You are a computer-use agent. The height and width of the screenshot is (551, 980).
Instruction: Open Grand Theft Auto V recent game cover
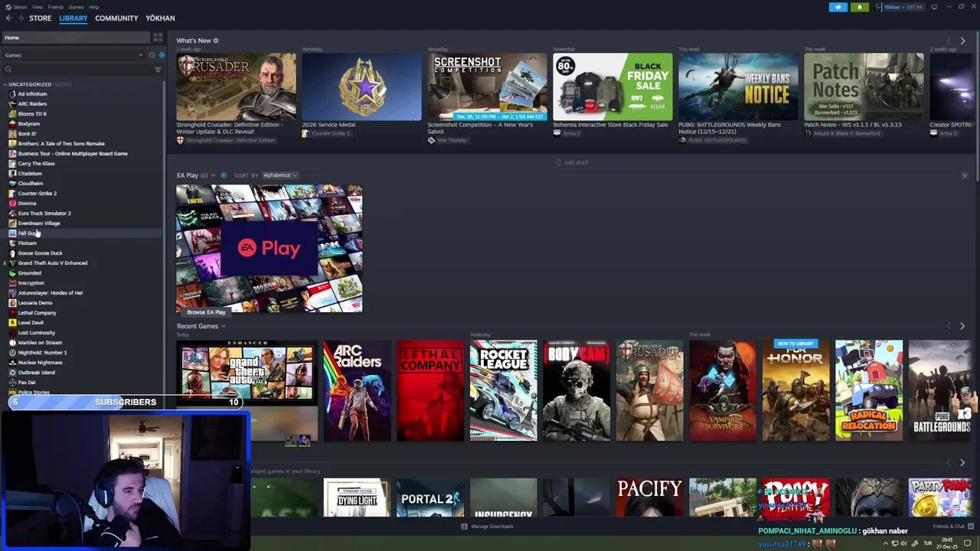click(247, 373)
